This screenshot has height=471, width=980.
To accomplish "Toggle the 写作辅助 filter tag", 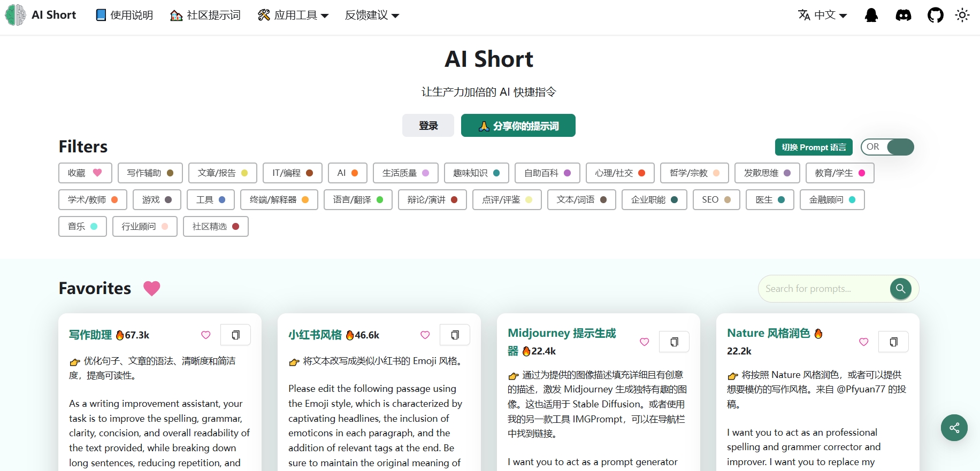I will (150, 173).
